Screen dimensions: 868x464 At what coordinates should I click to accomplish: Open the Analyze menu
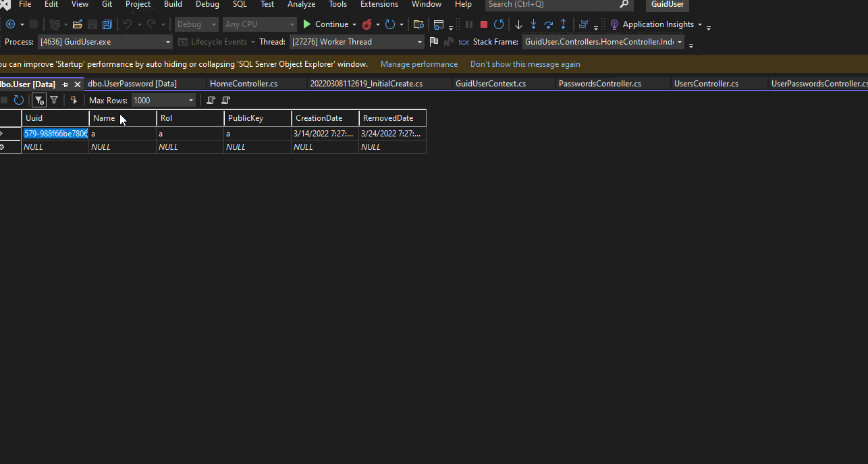tap(301, 4)
